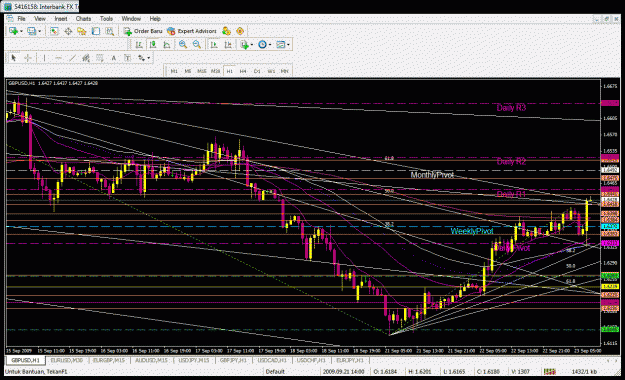Toggle the Expert Advisors button
The image size is (625, 380).
[192, 31]
